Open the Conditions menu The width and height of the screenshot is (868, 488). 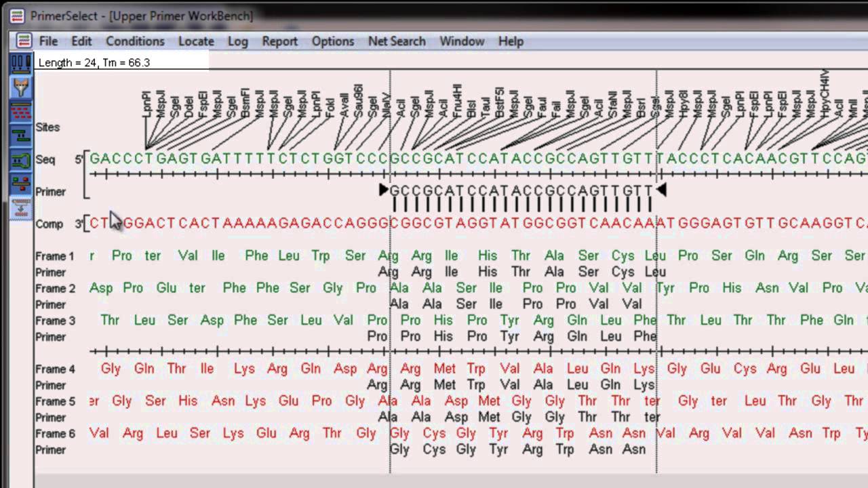tap(135, 41)
